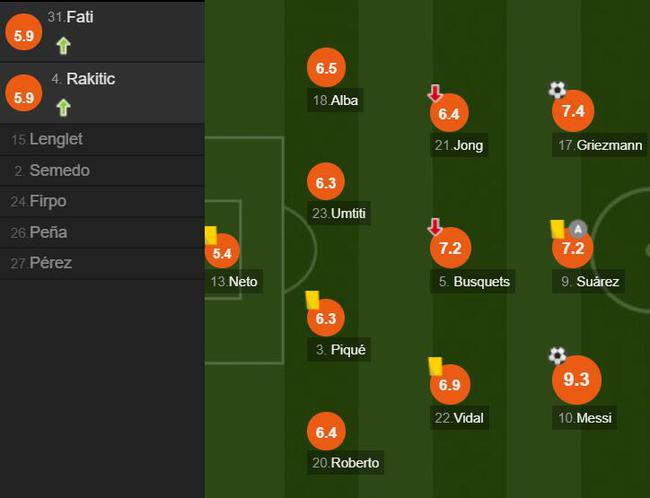Screen dimensions: 650x498
Task: Click the goal ball icon above Messi
Action: [x=557, y=356]
